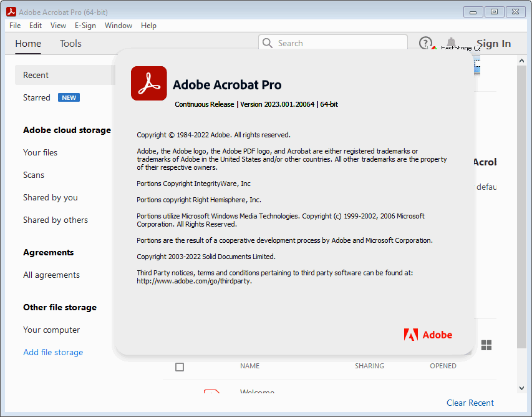Open Scans in the sidebar

click(34, 175)
